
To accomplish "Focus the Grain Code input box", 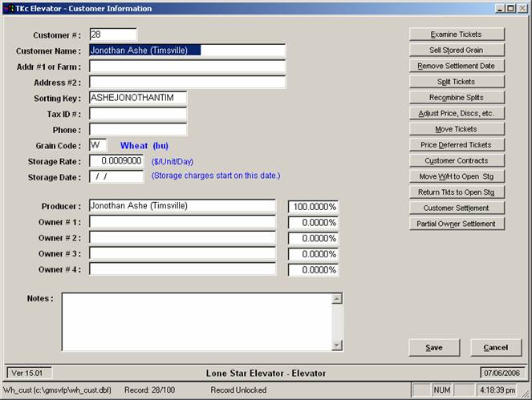I will point(98,146).
